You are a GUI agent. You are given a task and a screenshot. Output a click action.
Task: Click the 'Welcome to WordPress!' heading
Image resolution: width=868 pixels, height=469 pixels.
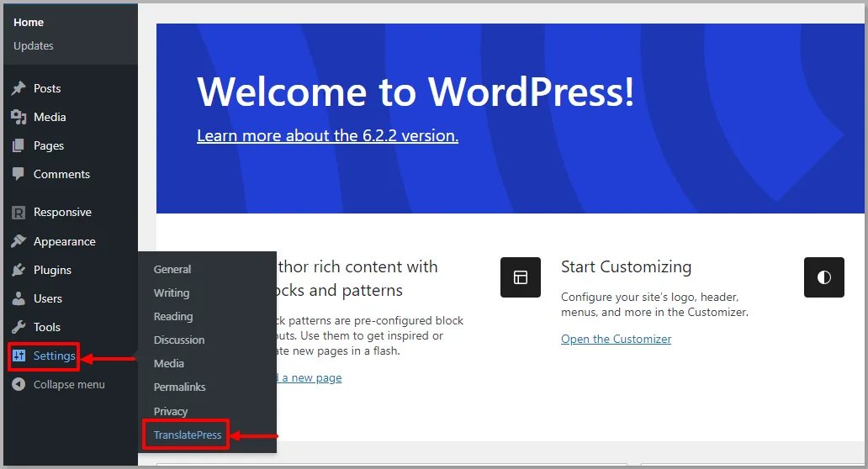point(415,92)
